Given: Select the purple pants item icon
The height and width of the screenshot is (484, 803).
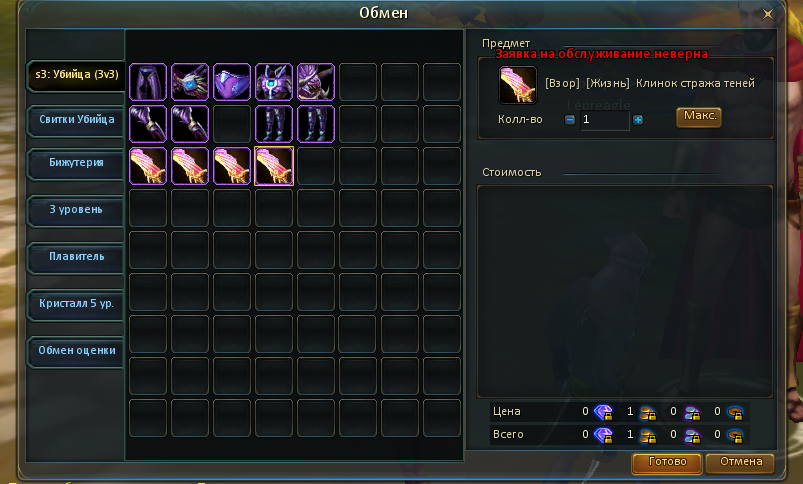Looking at the screenshot, I should 148,82.
